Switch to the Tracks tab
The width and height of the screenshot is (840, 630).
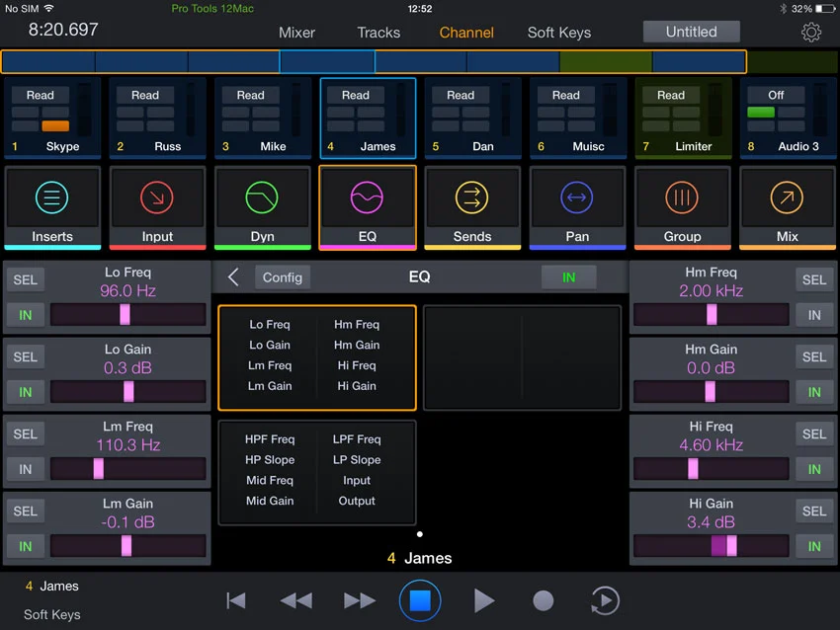(x=378, y=33)
